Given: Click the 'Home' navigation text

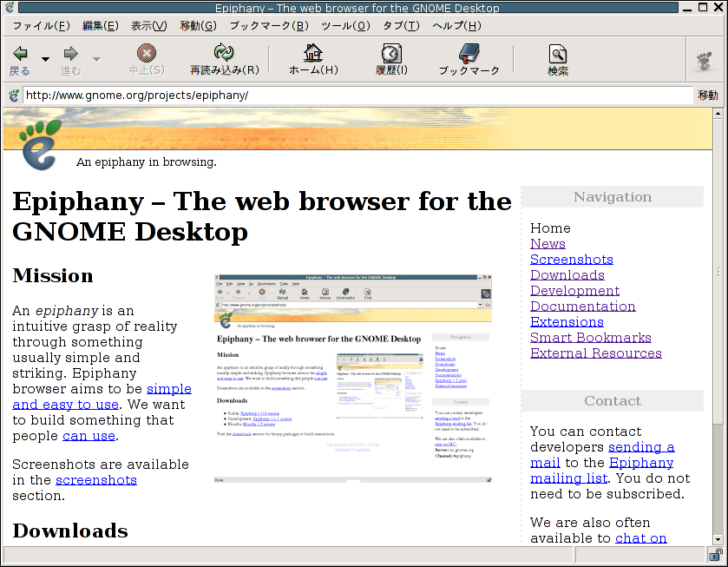Looking at the screenshot, I should pyautogui.click(x=550, y=228).
